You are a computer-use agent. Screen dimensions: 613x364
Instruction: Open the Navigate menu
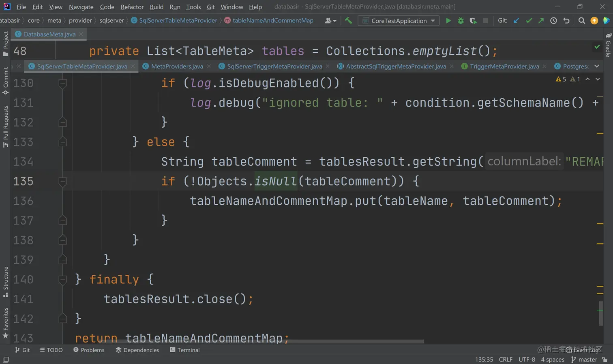coord(81,7)
